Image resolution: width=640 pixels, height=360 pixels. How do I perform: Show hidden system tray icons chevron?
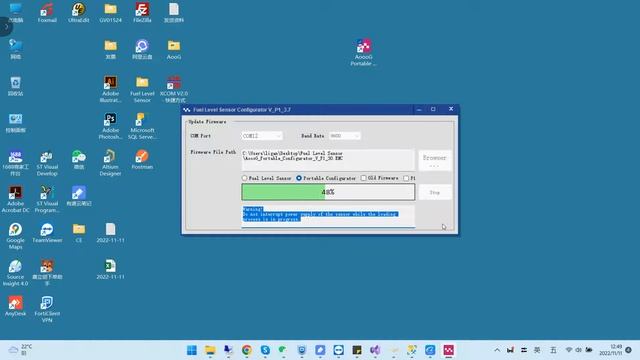497,350
